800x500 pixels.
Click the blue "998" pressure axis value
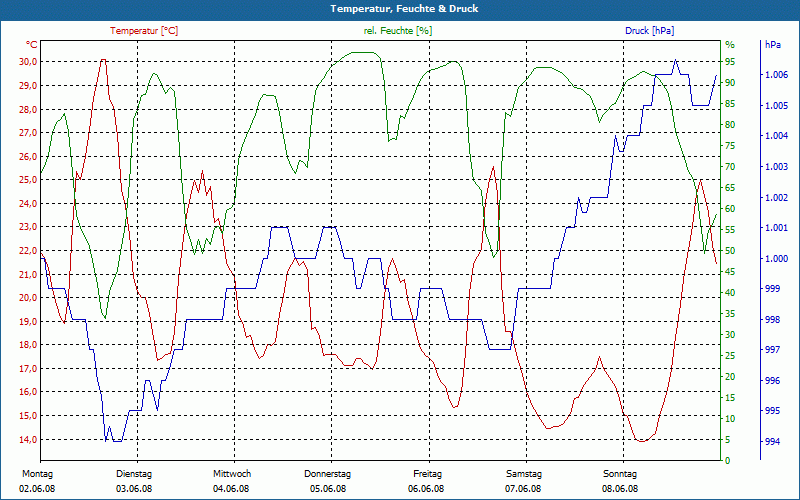772,319
